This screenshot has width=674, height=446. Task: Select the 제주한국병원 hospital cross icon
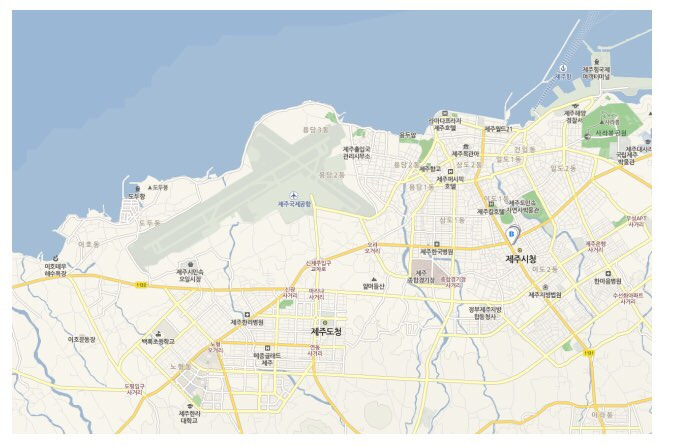(437, 244)
